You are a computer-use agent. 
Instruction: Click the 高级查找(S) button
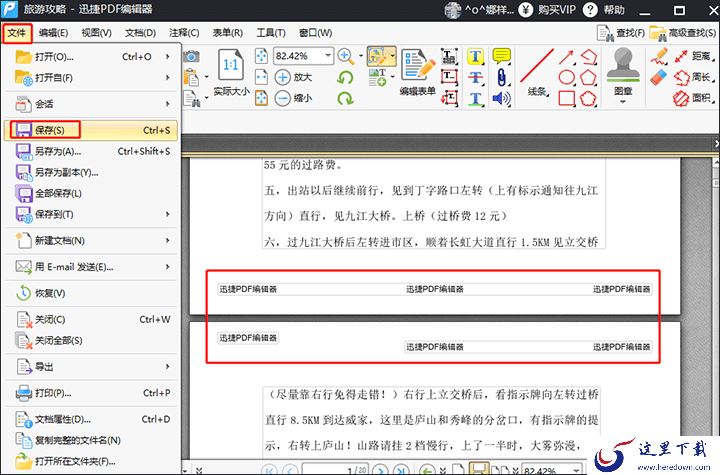683,33
